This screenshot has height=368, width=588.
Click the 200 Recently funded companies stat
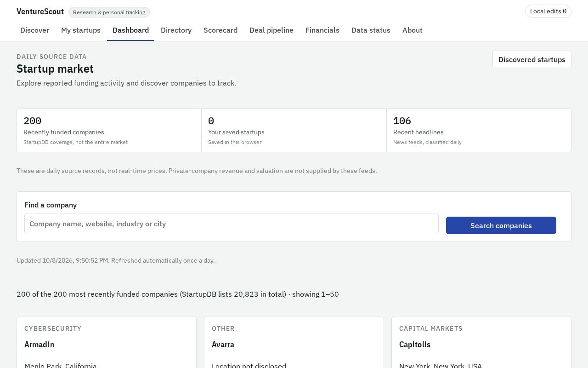pyautogui.click(x=109, y=131)
